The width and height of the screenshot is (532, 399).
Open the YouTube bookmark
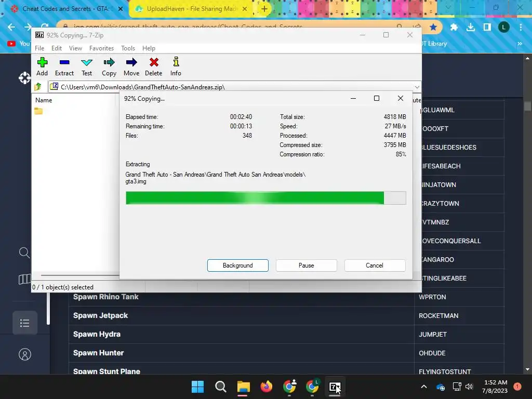click(18, 44)
